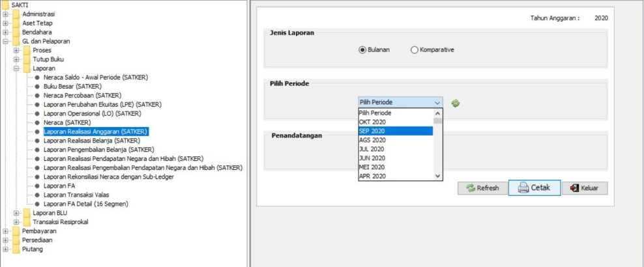Image resolution: width=644 pixels, height=267 pixels.
Task: Open the SAKTI root folder
Action: [x=5, y=5]
